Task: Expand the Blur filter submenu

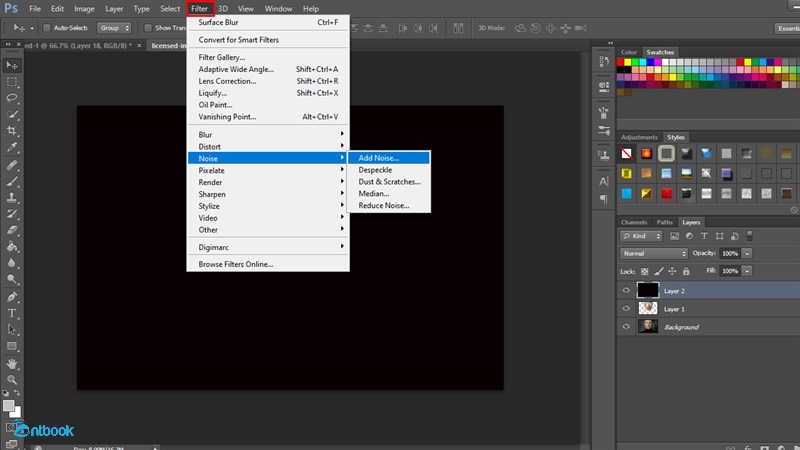Action: pos(268,135)
